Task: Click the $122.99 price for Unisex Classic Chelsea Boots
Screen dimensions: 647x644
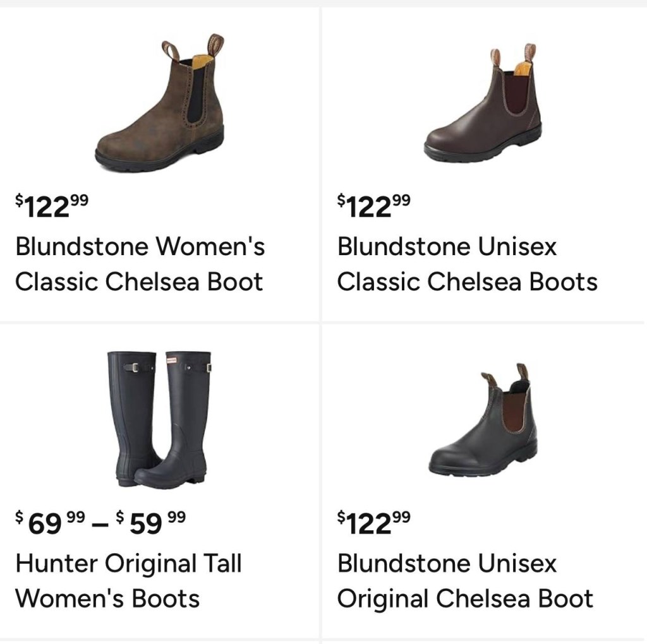Action: point(374,206)
